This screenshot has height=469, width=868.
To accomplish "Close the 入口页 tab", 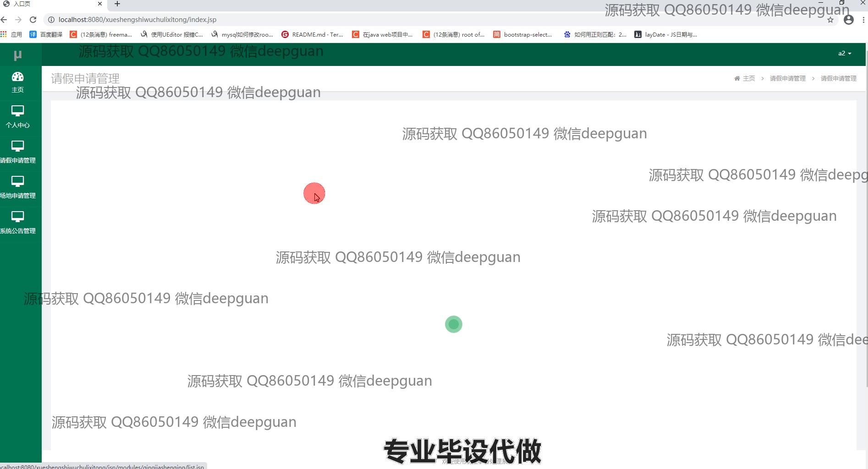I will tap(99, 4).
